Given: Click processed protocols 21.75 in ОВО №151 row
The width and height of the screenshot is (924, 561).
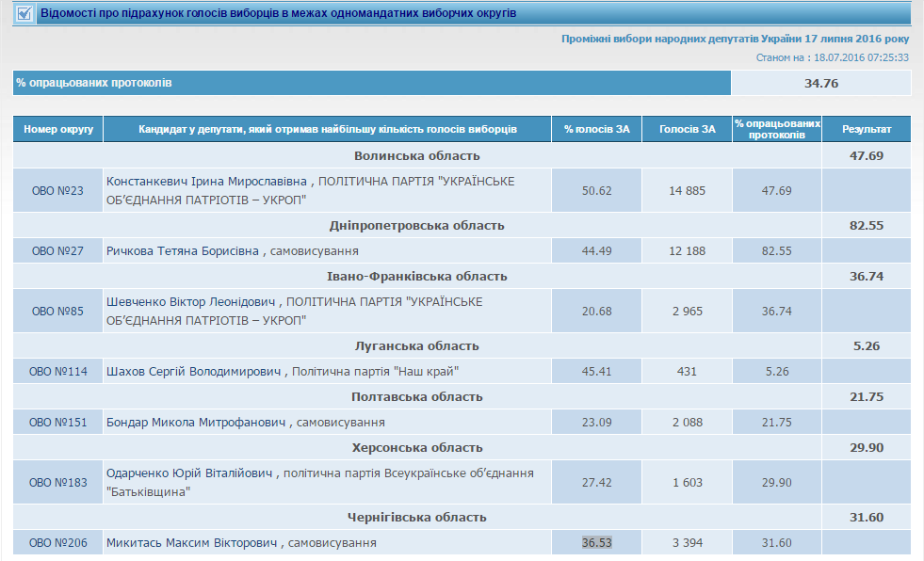Looking at the screenshot, I should pyautogui.click(x=777, y=422).
